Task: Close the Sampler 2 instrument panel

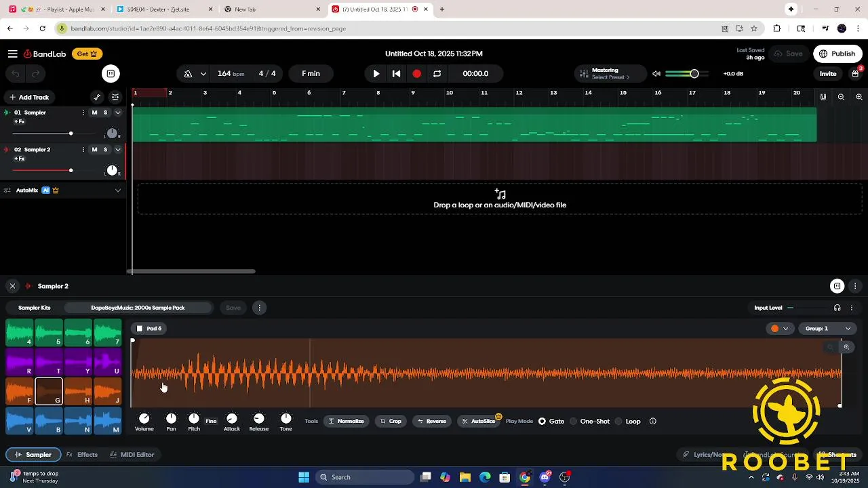Action: (x=12, y=286)
